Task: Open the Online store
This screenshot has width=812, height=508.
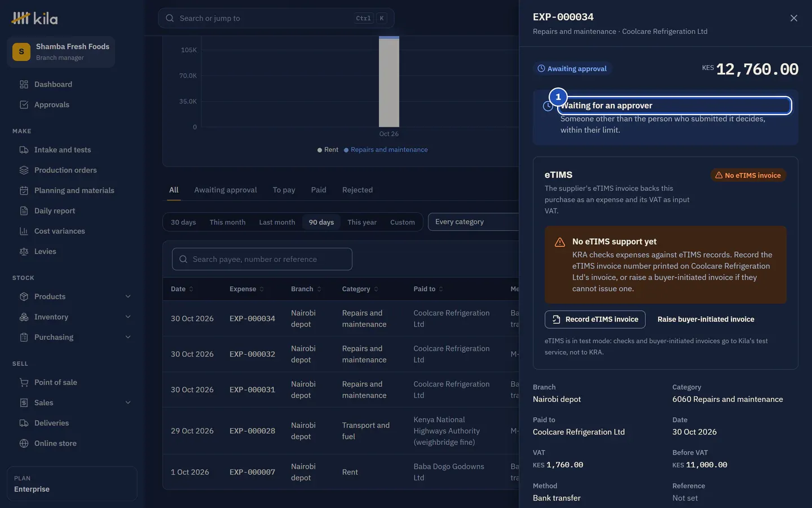Action: click(x=72, y=444)
